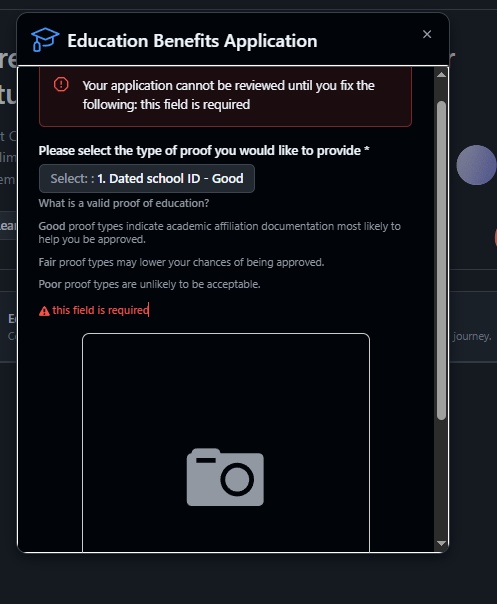Click the proof type field label

(x=204, y=151)
